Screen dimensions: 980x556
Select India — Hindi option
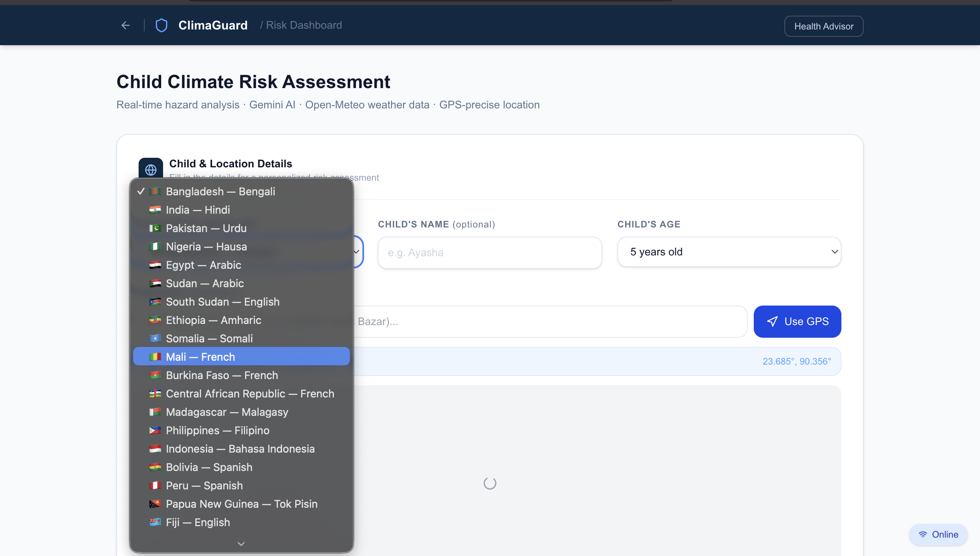241,210
